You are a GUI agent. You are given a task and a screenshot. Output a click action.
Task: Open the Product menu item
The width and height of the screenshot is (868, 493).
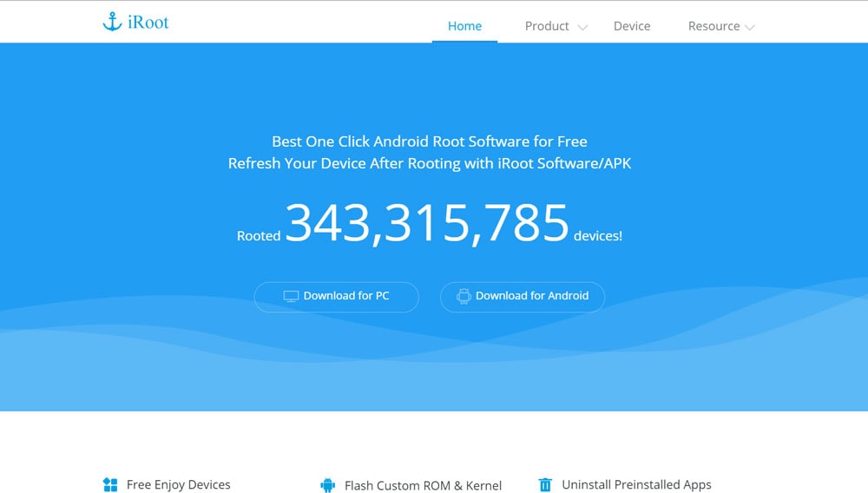547,26
